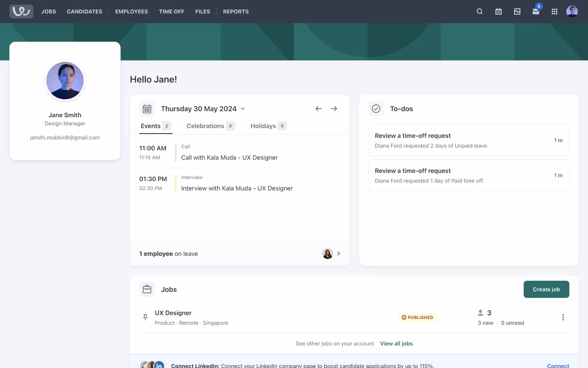Open the analytics chart icon in header

tap(517, 11)
